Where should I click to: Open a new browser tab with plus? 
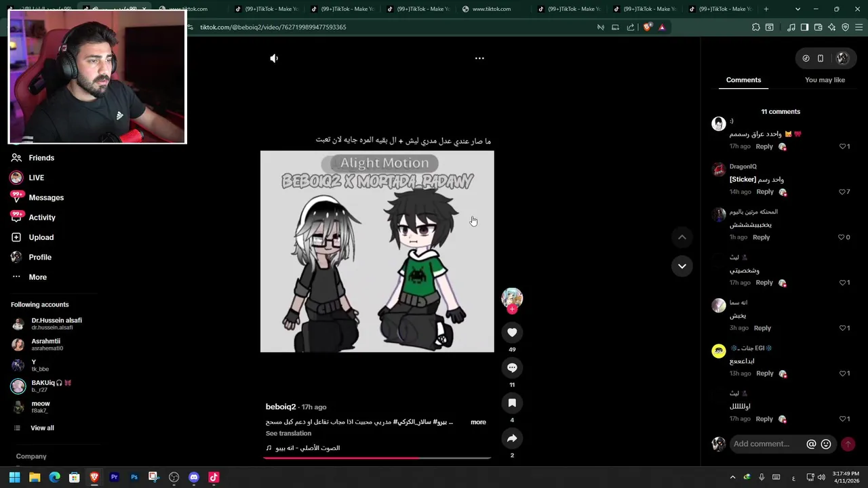click(x=766, y=9)
